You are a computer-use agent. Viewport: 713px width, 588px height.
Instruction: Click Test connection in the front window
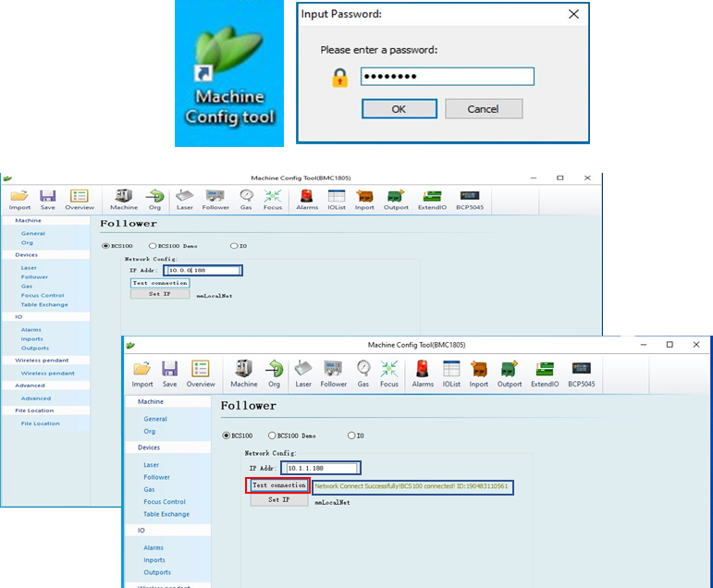tap(278, 485)
